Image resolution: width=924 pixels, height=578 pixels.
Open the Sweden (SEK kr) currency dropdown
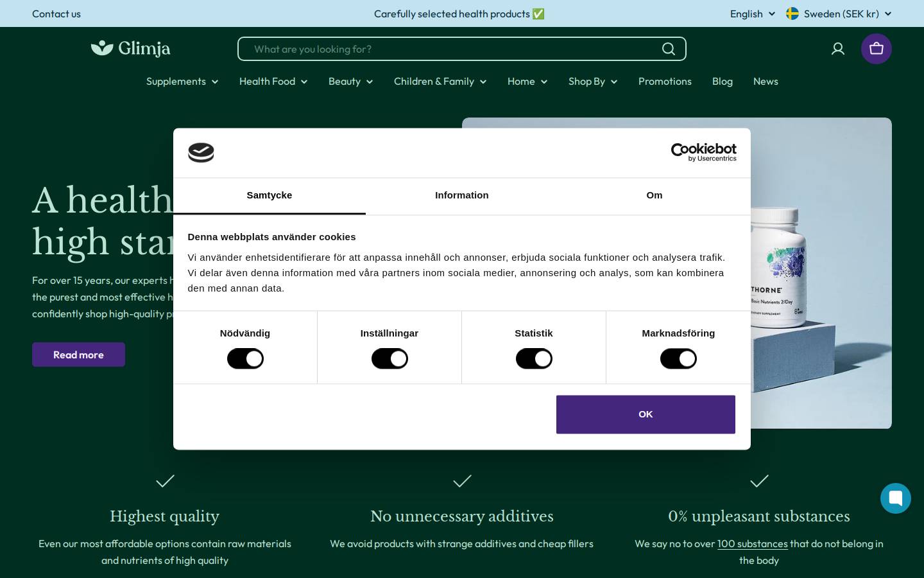click(839, 13)
